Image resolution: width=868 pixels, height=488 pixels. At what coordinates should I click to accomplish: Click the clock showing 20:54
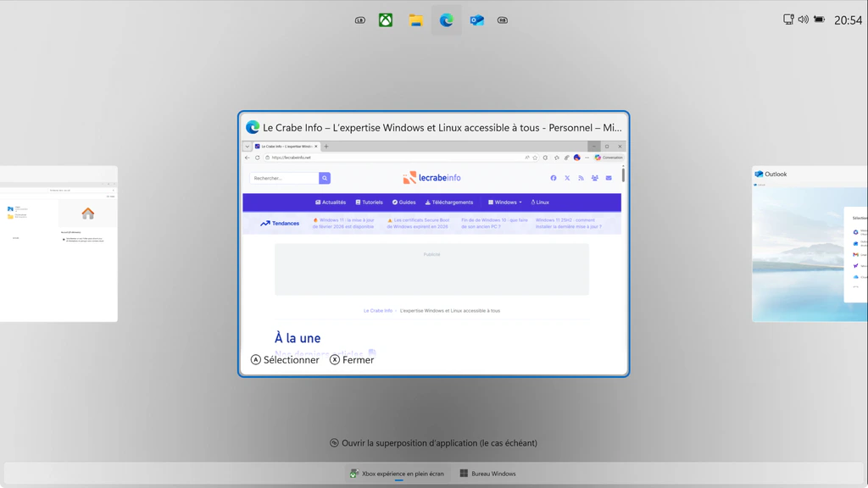click(x=848, y=20)
